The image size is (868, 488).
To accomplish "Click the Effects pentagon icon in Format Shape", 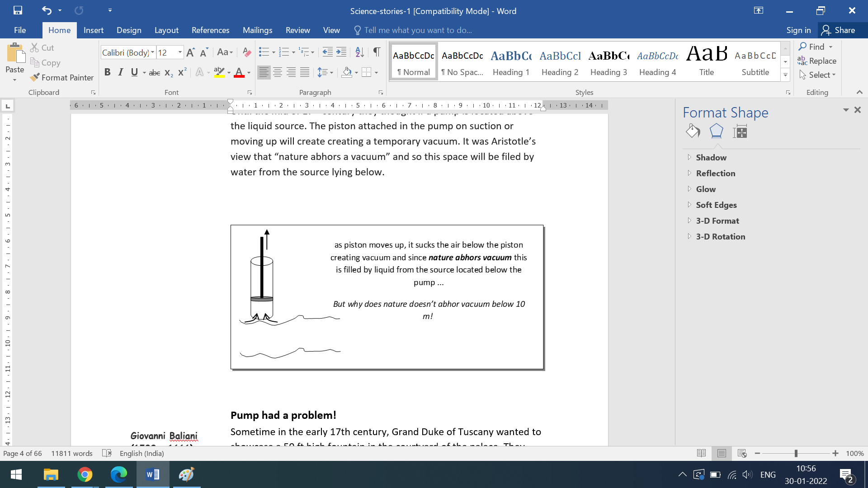I will coord(716,131).
